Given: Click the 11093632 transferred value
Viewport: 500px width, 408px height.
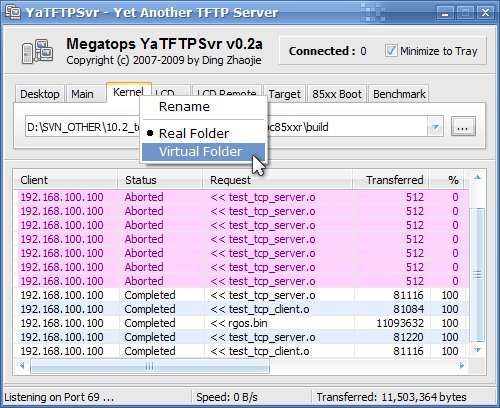Looking at the screenshot, I should click(x=400, y=323).
